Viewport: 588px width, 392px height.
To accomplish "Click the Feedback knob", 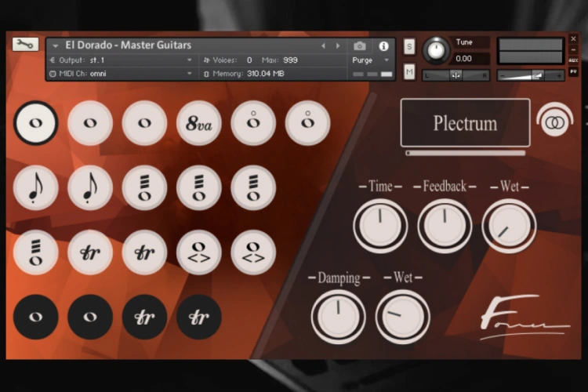I will (445, 226).
